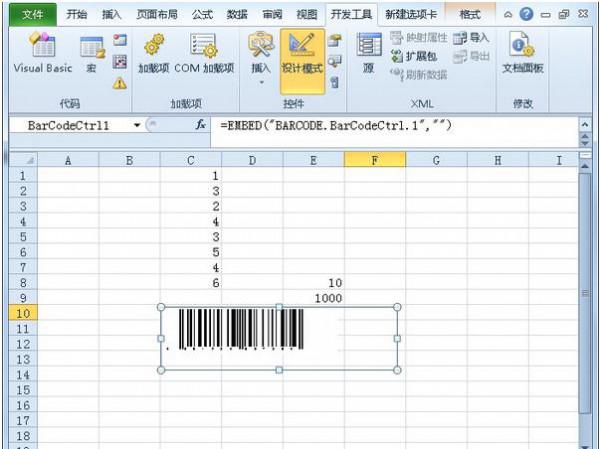Select row 1 header

(x=23, y=175)
